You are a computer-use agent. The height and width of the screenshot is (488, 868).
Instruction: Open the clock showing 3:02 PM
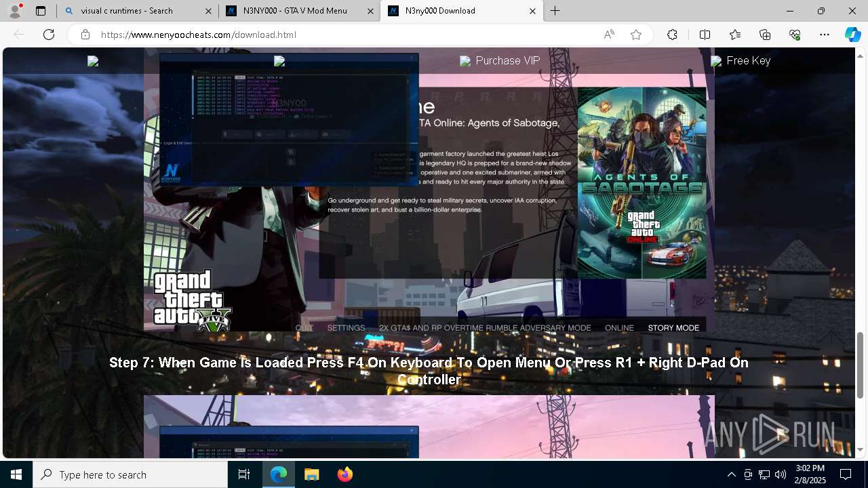[810, 474]
